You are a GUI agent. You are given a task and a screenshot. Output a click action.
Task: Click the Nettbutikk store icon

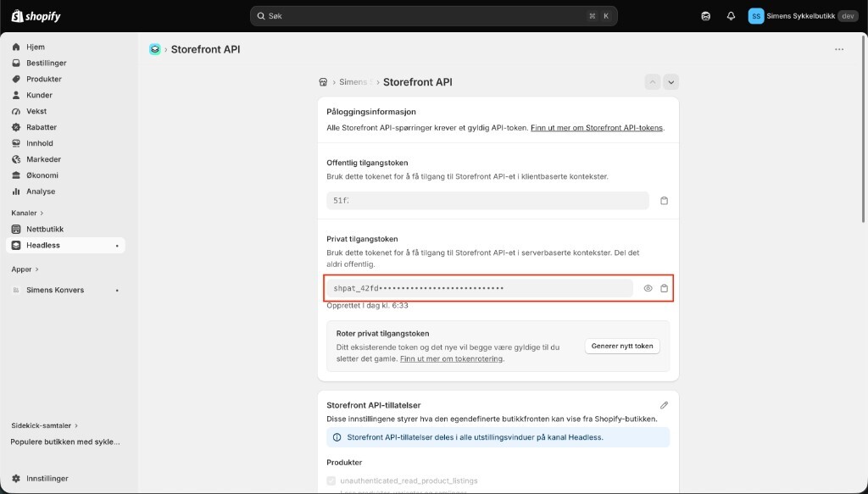[16, 229]
